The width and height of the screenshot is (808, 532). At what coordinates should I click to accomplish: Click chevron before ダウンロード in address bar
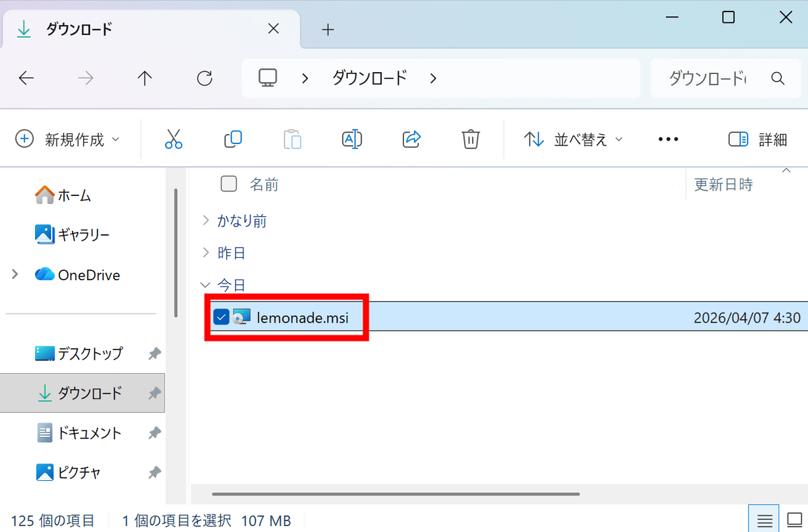click(x=305, y=78)
